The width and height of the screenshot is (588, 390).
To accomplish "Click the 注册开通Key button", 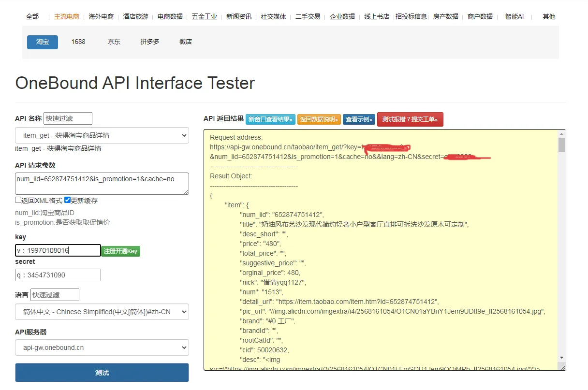I will pos(120,251).
